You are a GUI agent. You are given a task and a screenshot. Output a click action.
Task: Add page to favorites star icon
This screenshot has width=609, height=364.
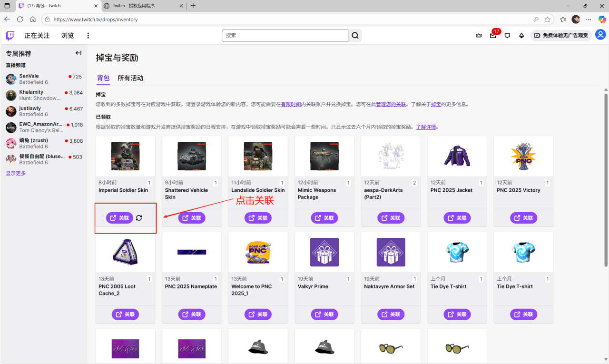[548, 20]
